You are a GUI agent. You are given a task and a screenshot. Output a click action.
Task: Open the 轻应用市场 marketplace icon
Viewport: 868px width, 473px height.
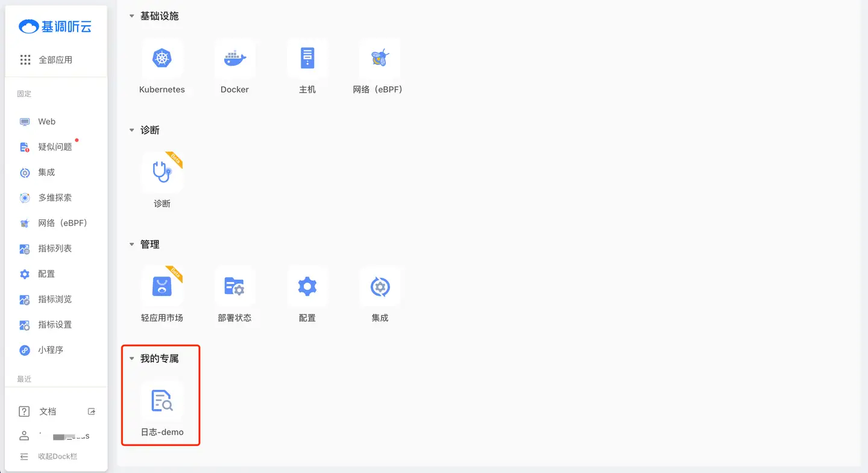click(162, 287)
